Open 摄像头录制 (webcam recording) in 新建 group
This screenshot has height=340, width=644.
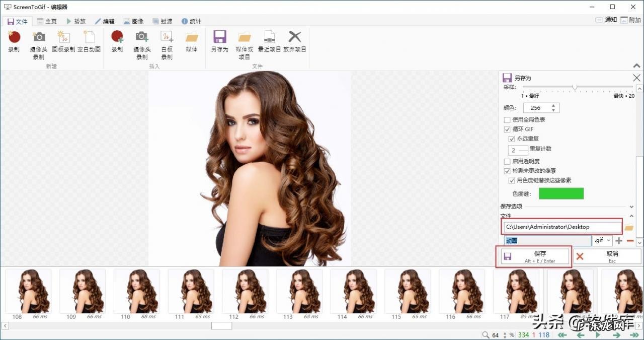point(39,37)
